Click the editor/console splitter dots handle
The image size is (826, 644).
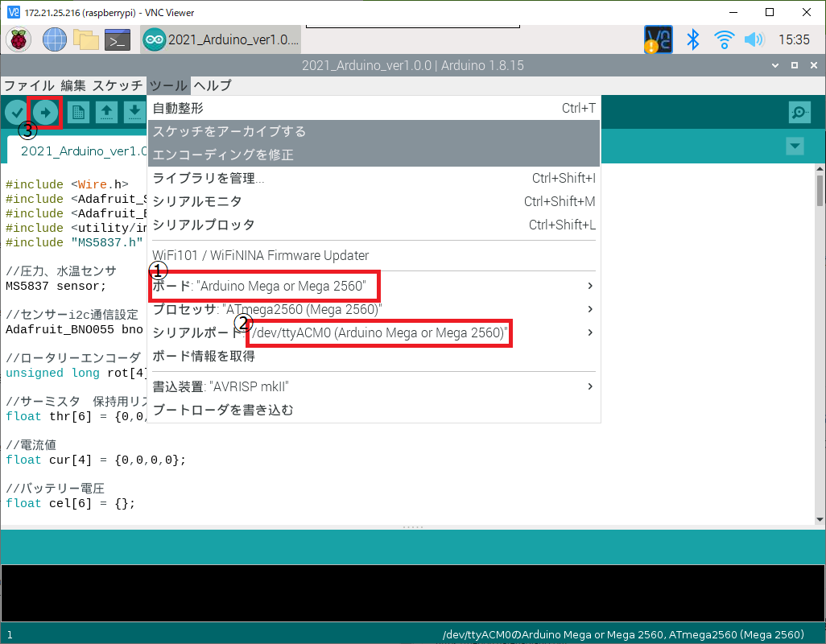coord(413,527)
